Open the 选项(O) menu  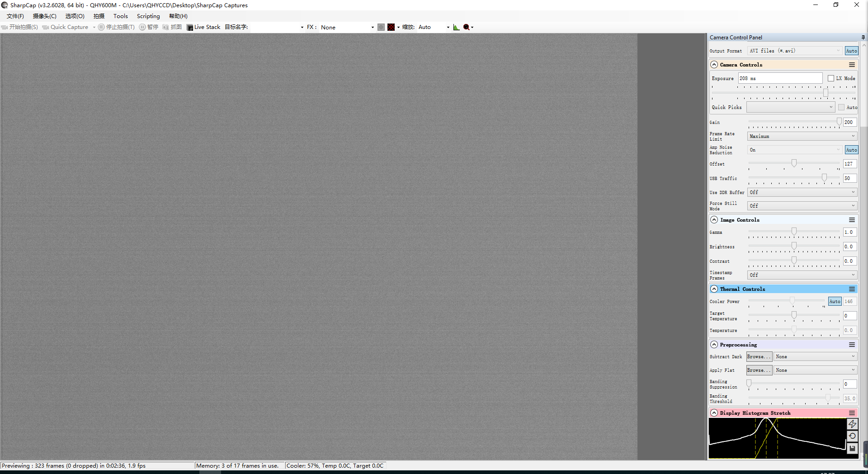pyautogui.click(x=75, y=16)
